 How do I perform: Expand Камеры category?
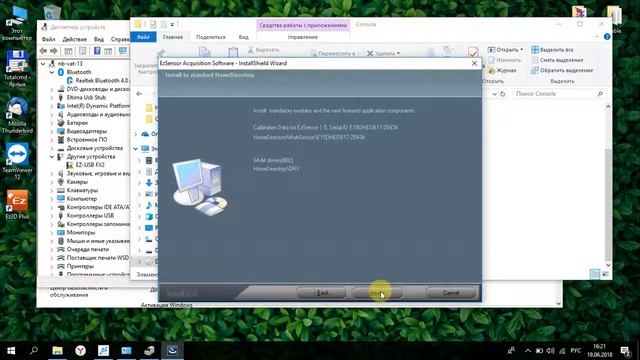pyautogui.click(x=52, y=182)
